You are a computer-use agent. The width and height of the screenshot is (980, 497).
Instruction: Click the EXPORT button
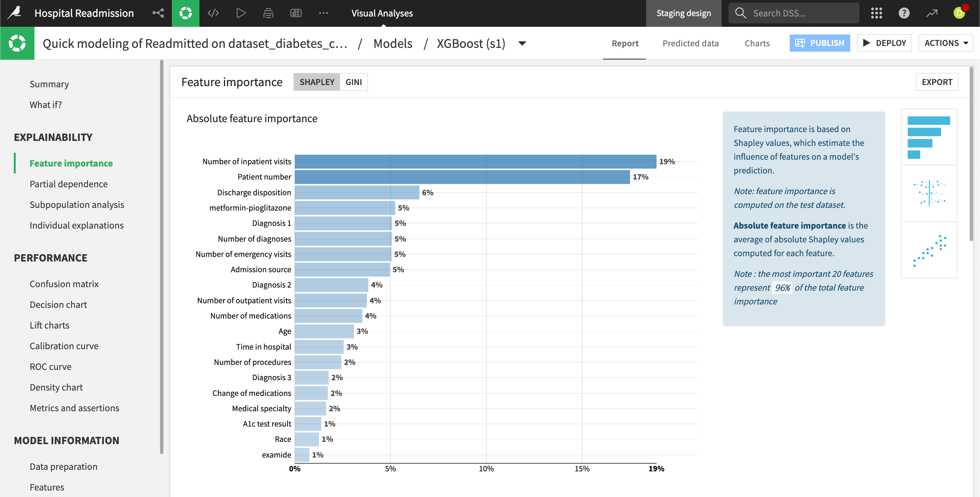point(937,82)
